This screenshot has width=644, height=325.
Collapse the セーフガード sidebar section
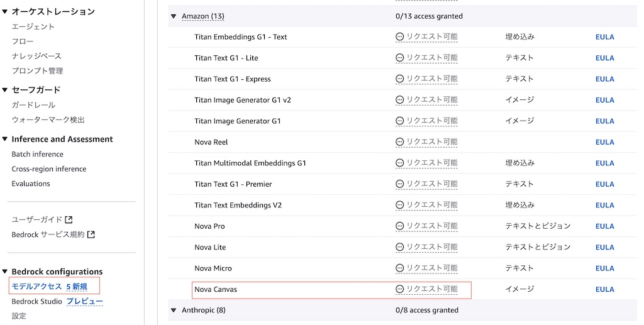5,90
